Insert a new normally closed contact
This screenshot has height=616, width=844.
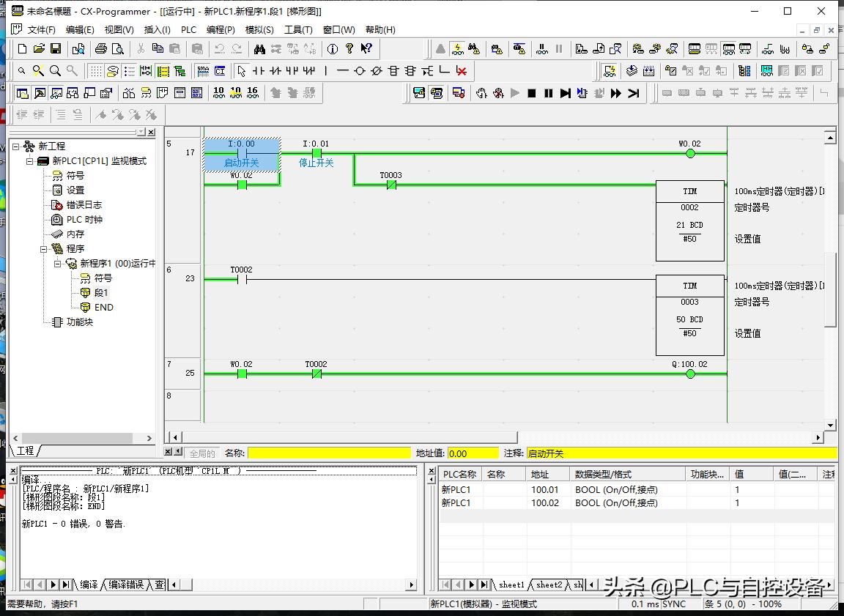coord(275,71)
